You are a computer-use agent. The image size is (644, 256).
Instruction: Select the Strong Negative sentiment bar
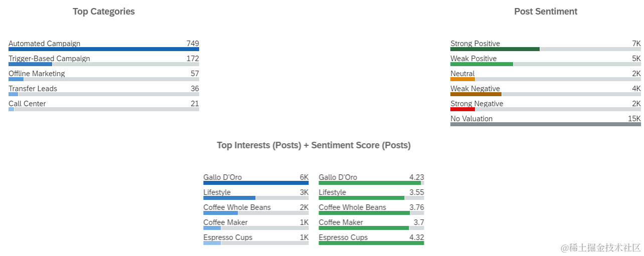(x=546, y=106)
